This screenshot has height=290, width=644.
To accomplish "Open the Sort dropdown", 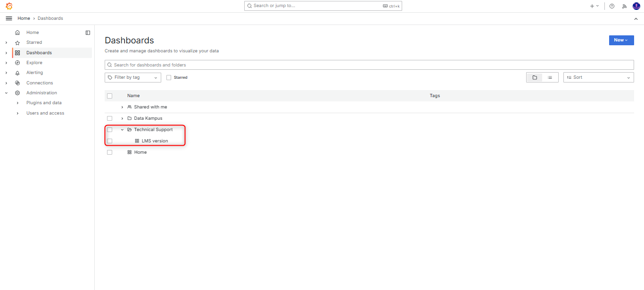I will point(598,77).
